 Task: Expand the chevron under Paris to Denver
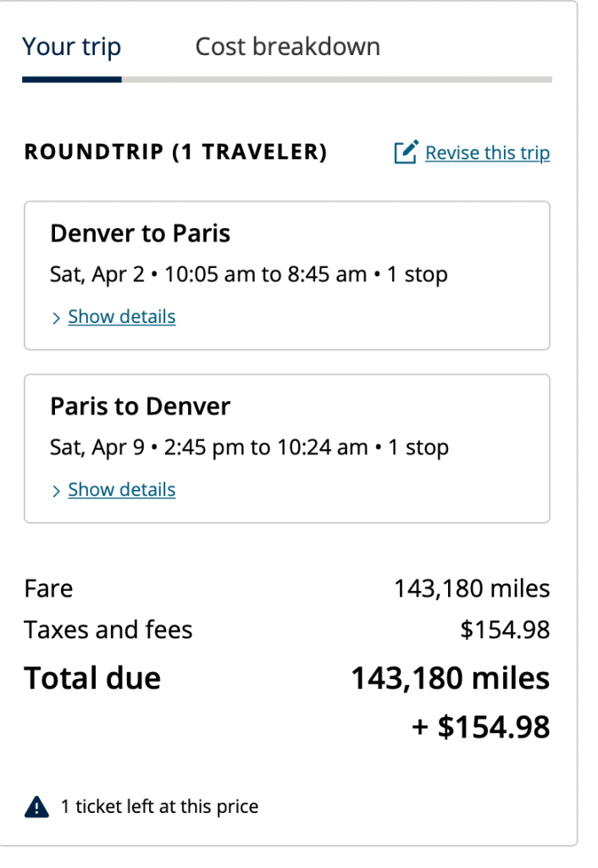(56, 491)
